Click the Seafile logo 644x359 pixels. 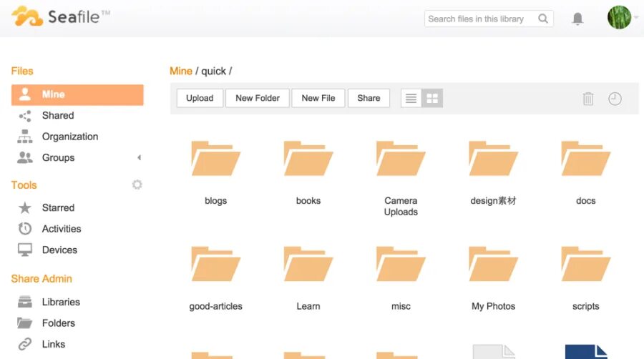click(61, 17)
